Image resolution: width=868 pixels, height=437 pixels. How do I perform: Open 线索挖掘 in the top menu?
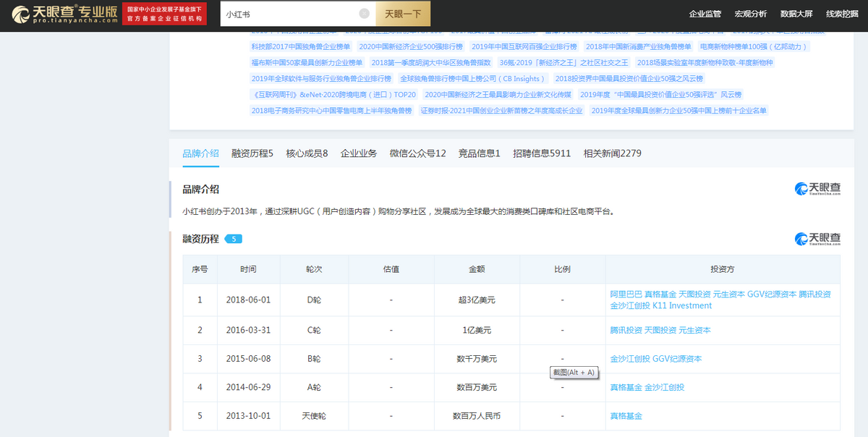[x=841, y=13]
